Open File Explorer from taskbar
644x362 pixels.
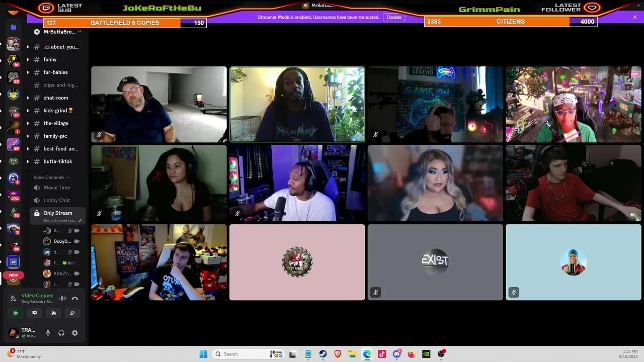[352, 354]
